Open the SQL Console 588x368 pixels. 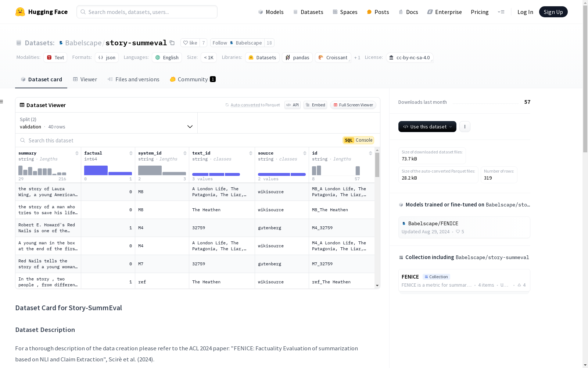[358, 140]
